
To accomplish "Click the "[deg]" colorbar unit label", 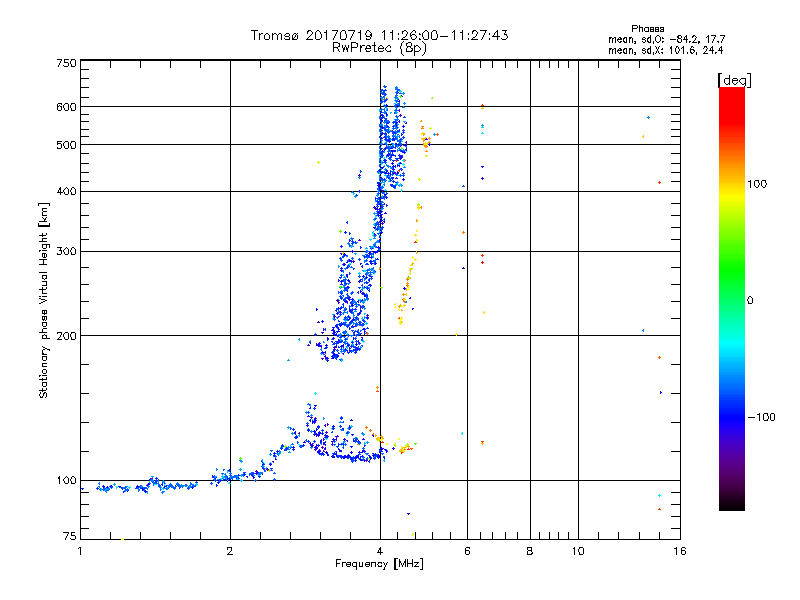I will tap(734, 80).
